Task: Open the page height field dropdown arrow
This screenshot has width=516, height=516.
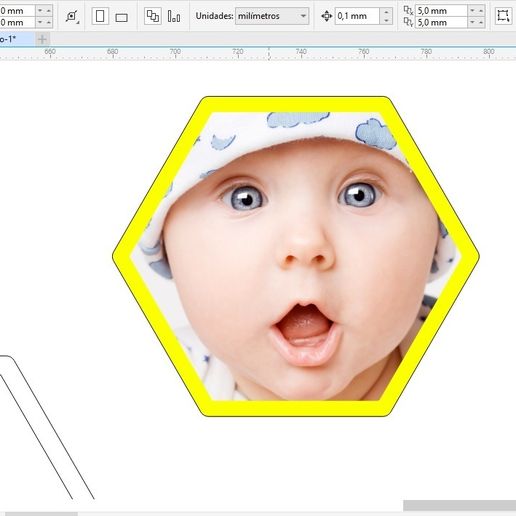Action: pos(40,23)
